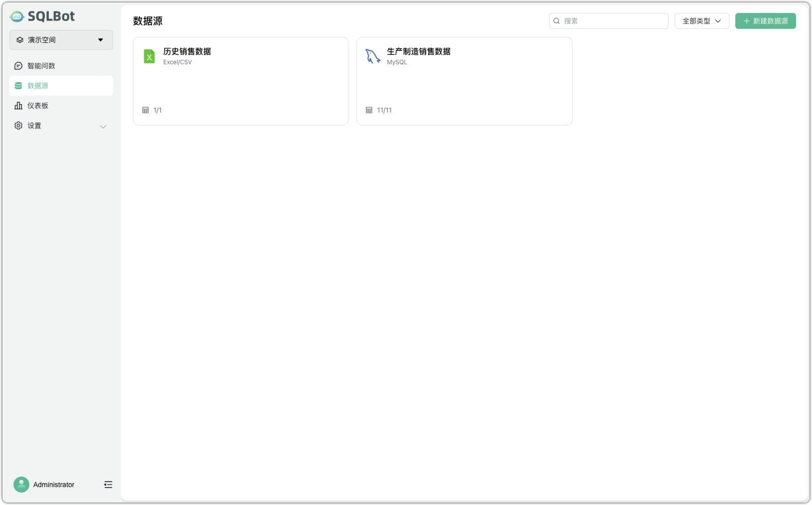The height and width of the screenshot is (505, 812).
Task: Click the Excel/CSV icon on 历史销售数据 card
Action: tap(149, 56)
